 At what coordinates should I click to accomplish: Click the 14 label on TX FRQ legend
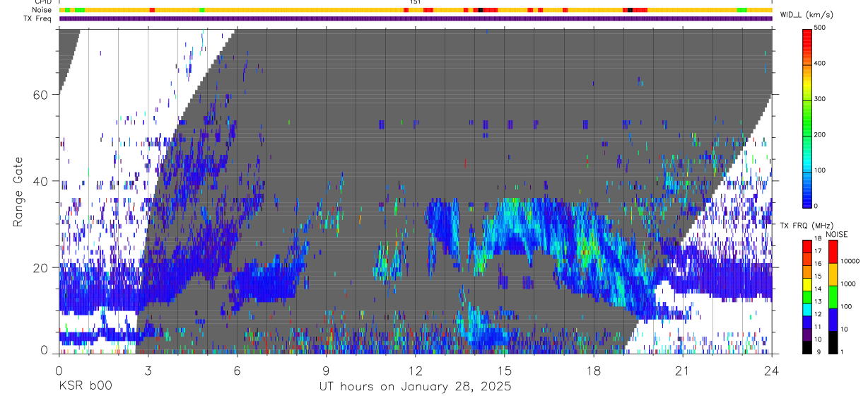[819, 289]
